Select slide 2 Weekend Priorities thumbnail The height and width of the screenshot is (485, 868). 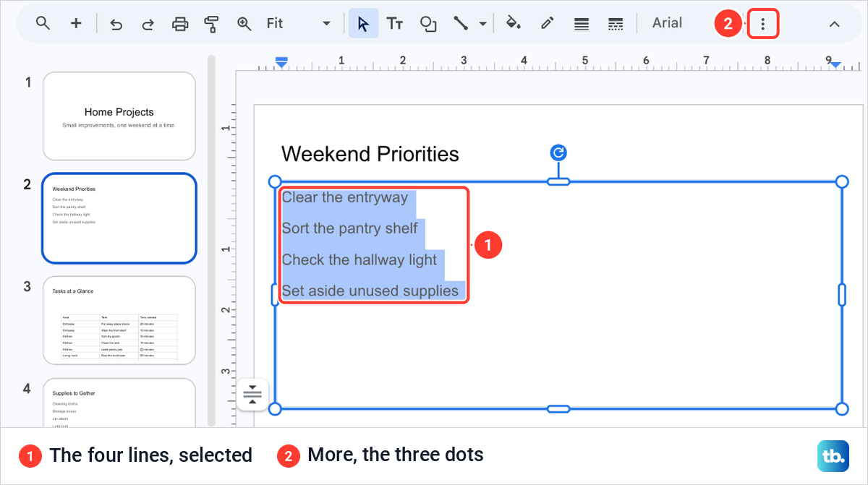point(119,218)
